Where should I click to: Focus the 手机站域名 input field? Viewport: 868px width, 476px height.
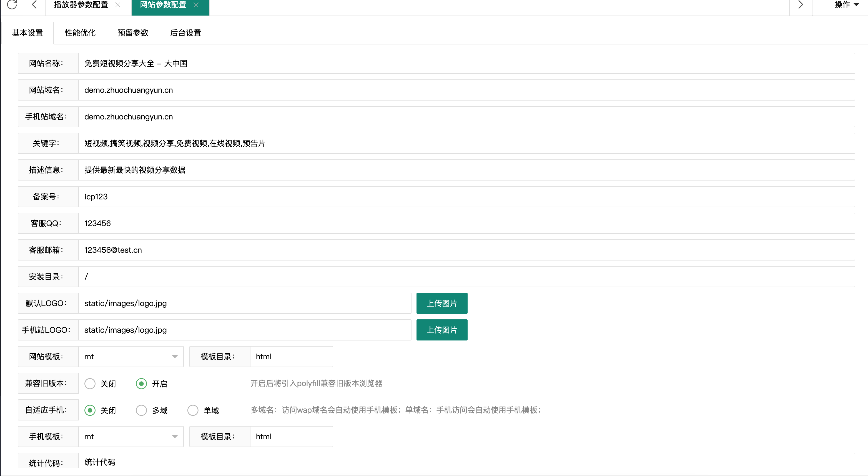pos(467,117)
